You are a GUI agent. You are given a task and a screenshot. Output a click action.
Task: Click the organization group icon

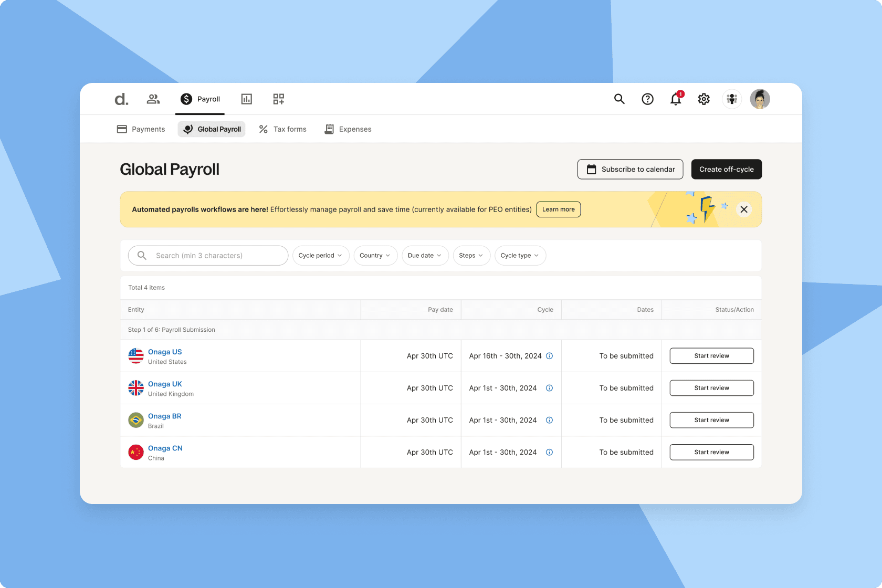click(732, 99)
